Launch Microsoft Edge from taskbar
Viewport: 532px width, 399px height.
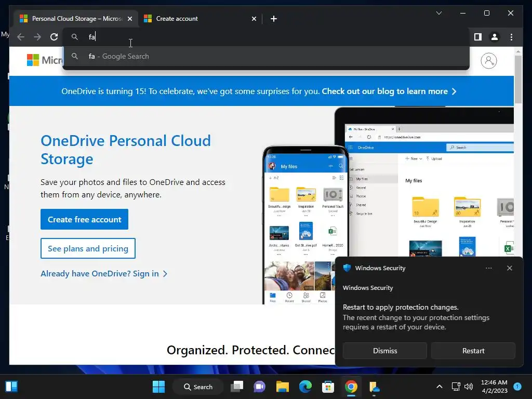305,387
